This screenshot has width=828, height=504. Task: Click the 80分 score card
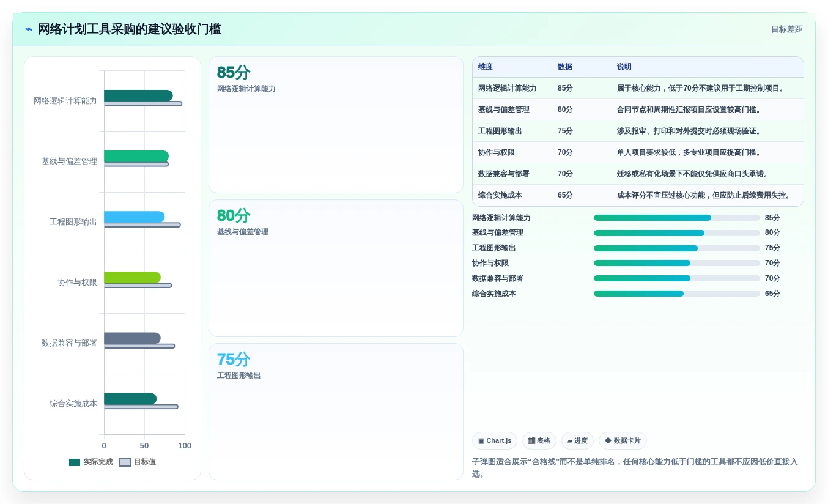(336, 269)
